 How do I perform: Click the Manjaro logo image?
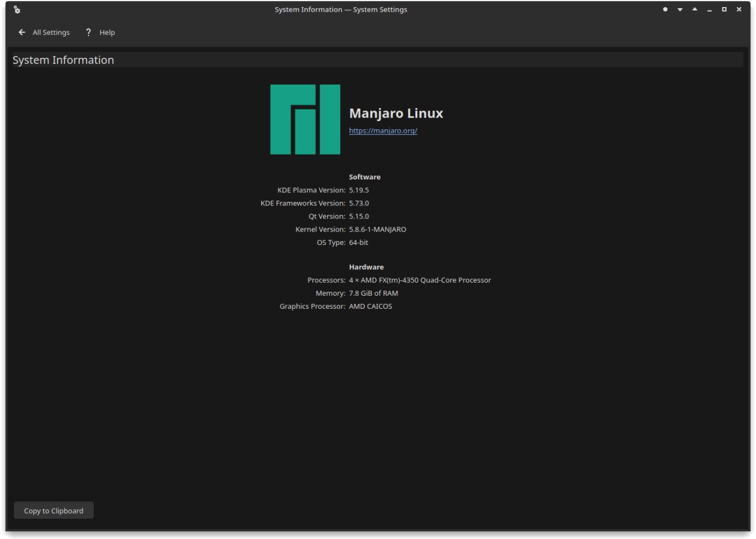coord(305,119)
